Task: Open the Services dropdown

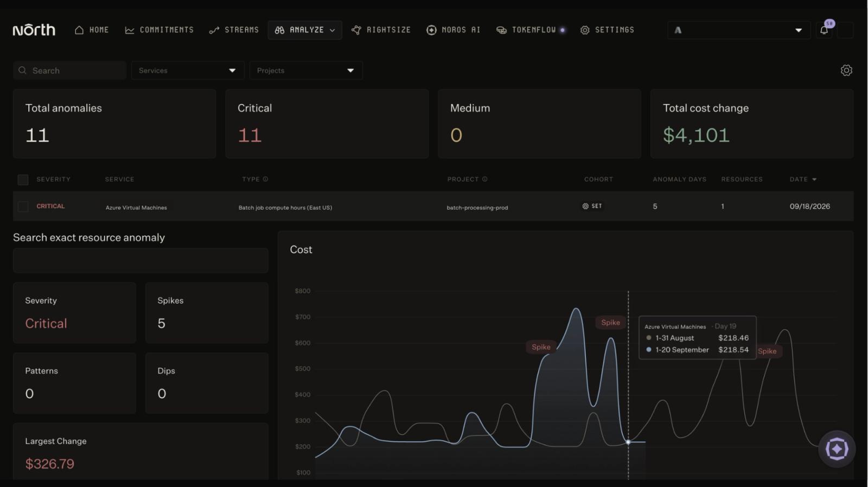Action: [x=187, y=71]
